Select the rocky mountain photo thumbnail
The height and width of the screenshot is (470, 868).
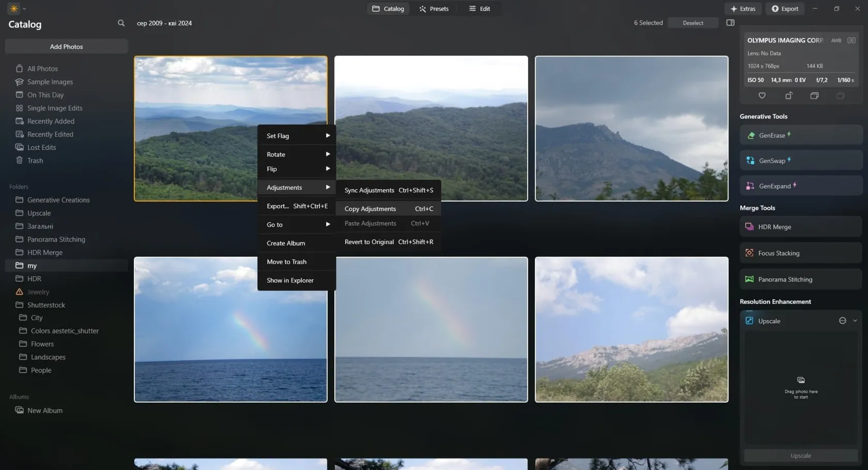click(x=631, y=128)
